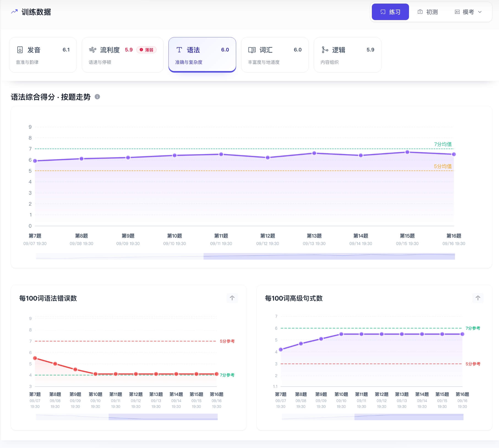This screenshot has height=448, width=499.
Task: Click the 第7题 point in advanced-sentence chart
Action: tap(281, 350)
